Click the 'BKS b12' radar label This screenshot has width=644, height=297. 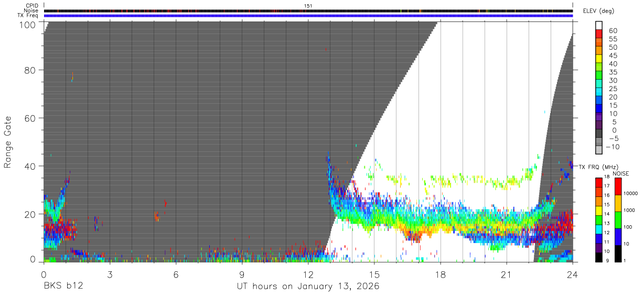63,287
